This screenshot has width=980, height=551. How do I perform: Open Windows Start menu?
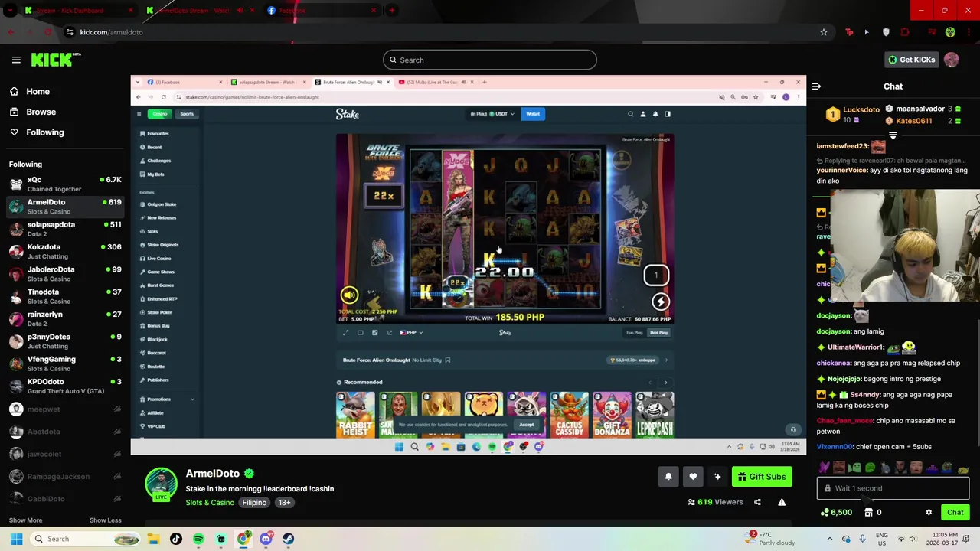[x=16, y=539]
